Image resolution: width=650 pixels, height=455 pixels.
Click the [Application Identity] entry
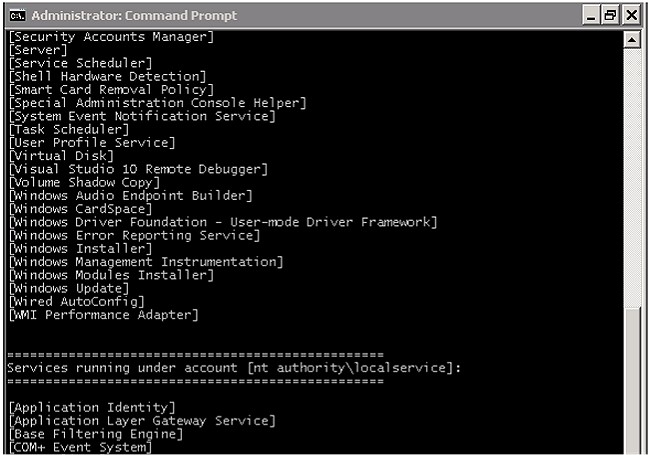click(x=90, y=407)
